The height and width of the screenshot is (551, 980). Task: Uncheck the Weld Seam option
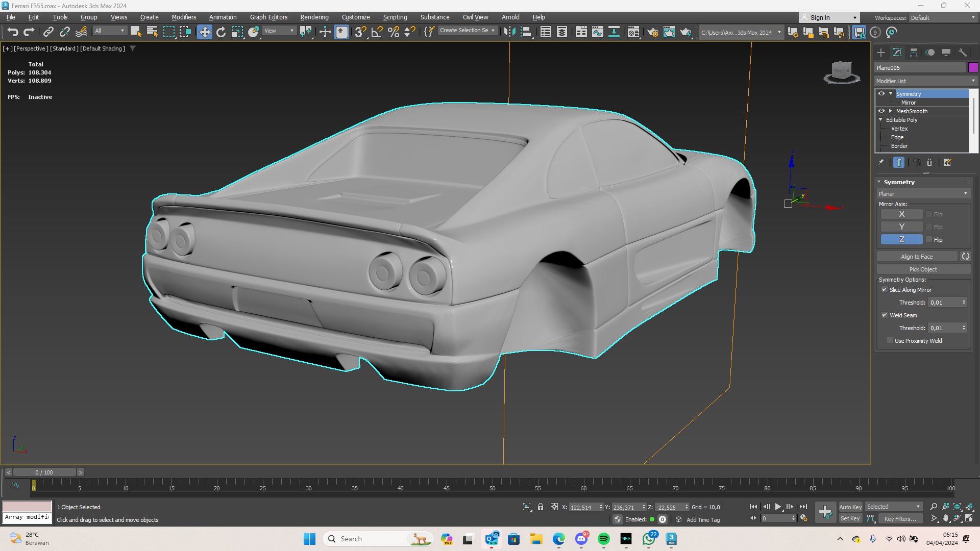885,315
